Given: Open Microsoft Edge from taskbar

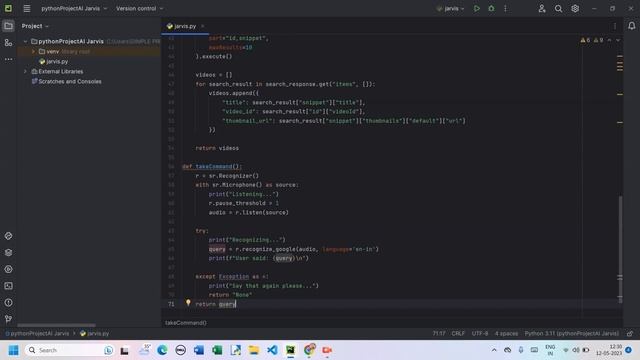Looking at the screenshot, I should tap(162, 350).
